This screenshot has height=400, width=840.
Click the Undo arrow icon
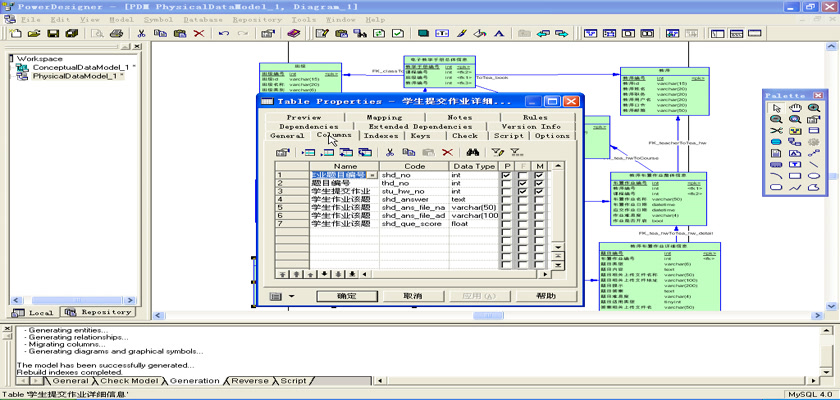point(224,33)
